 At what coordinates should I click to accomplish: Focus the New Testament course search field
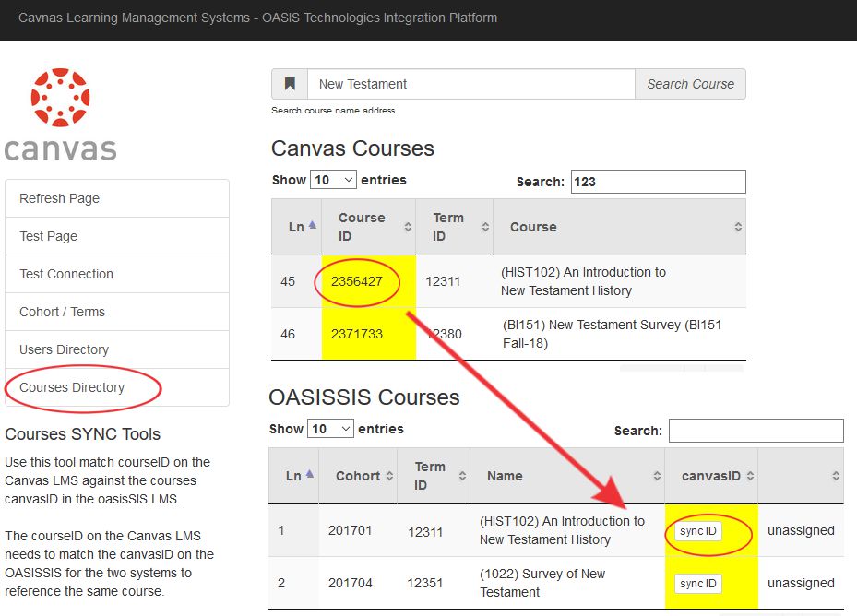(471, 84)
